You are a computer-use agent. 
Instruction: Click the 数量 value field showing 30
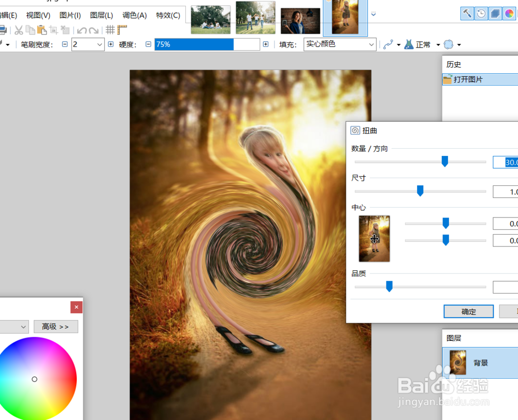pyautogui.click(x=506, y=162)
